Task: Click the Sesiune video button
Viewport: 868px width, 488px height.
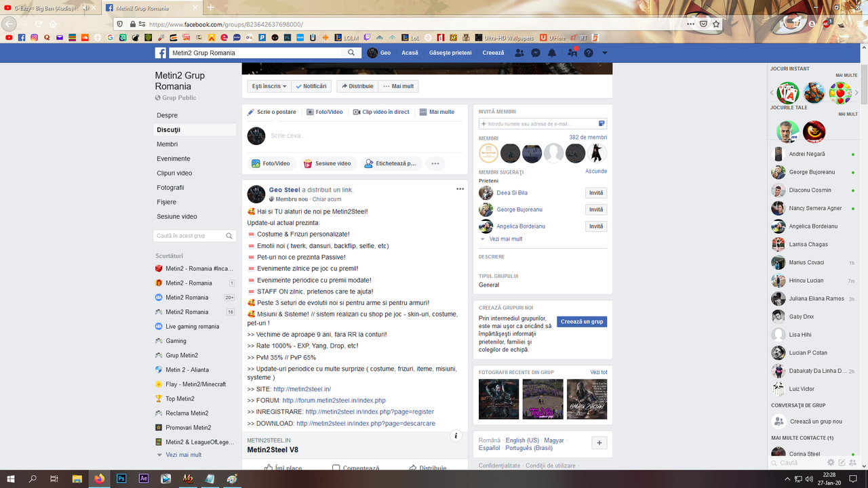Action: point(328,163)
